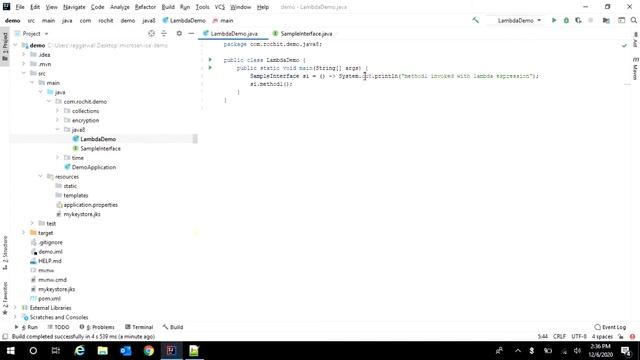Open the Run tool window button
This screenshot has width=640, height=360.
coord(27,327)
